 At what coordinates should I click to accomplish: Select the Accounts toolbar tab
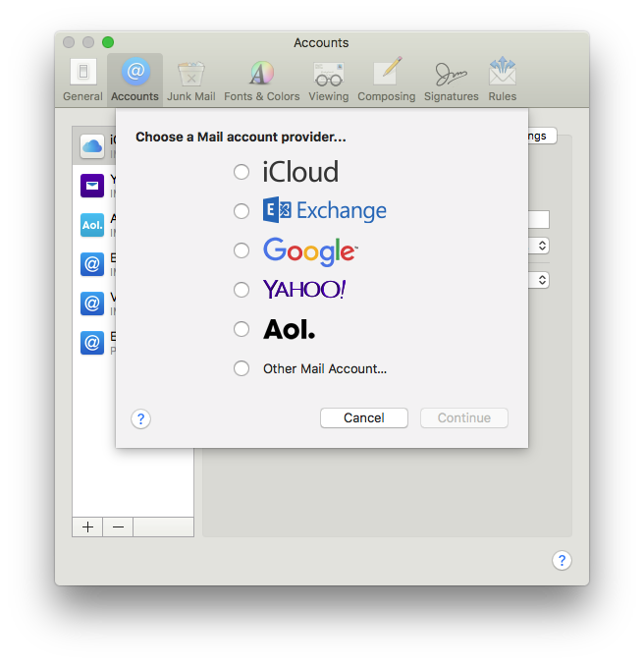[134, 80]
